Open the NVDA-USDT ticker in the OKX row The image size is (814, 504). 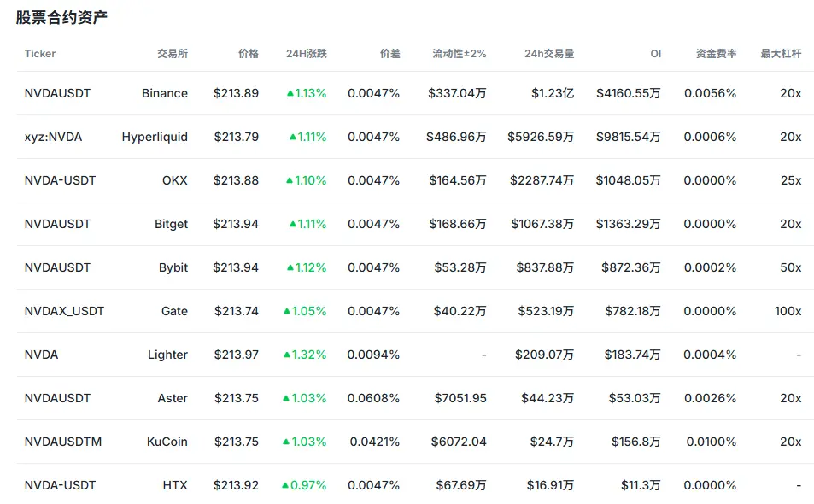61,180
